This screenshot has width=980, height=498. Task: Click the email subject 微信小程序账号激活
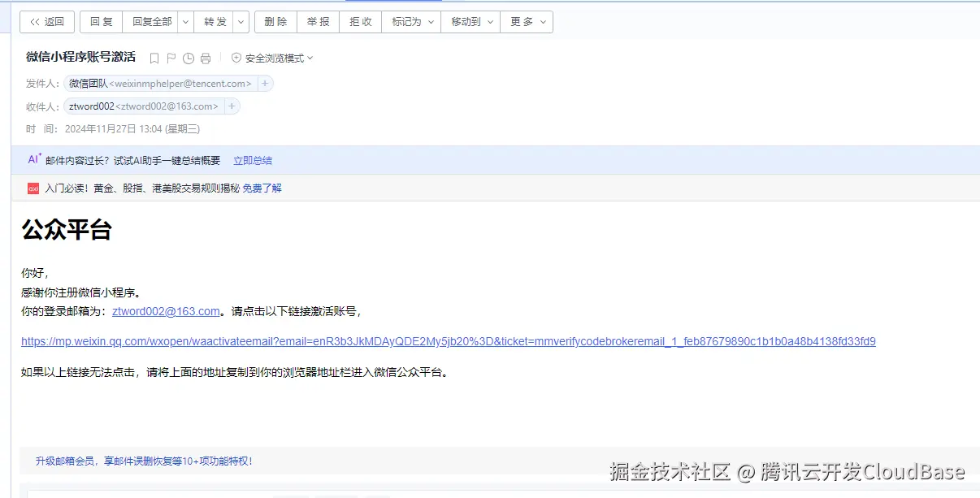click(81, 58)
